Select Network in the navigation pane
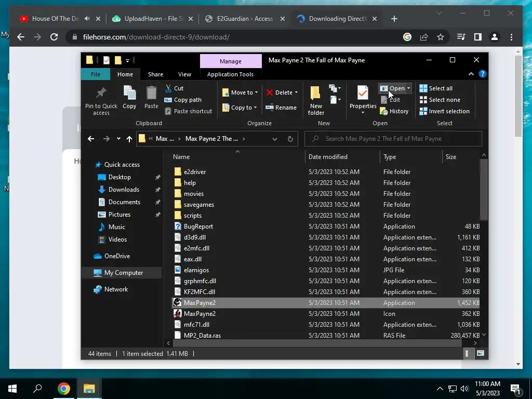Viewport: 532px width, 399px height. (116, 289)
